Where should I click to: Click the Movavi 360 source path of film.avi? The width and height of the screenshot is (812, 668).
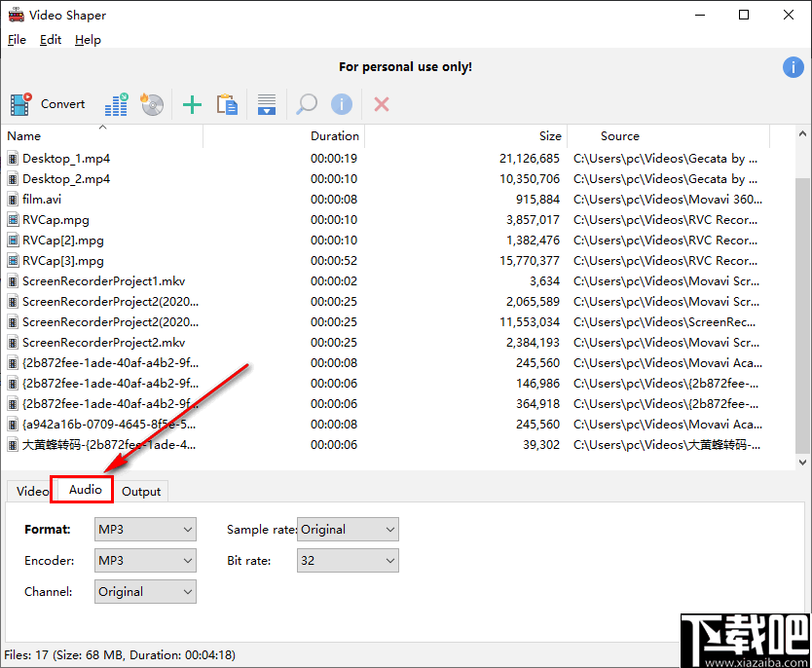tap(668, 200)
